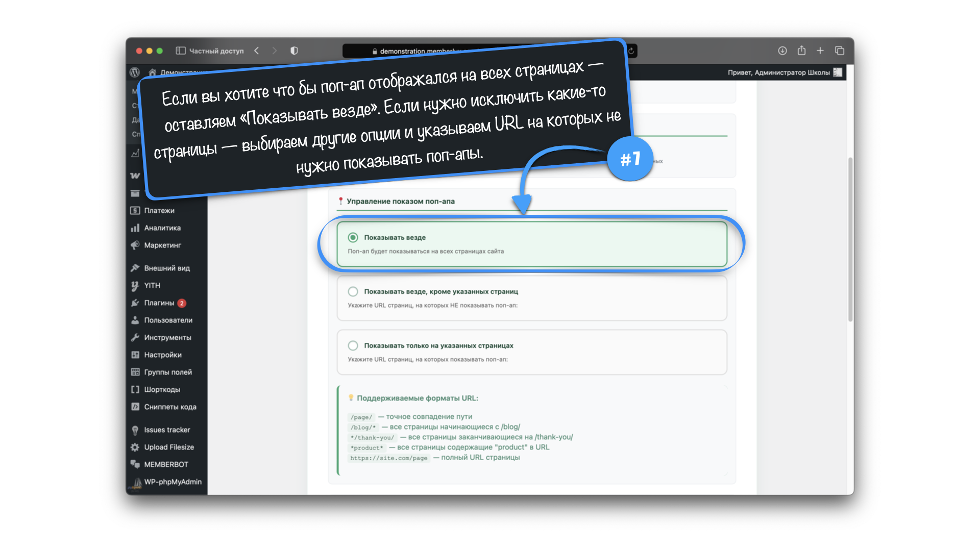This screenshot has width=980, height=551.
Task: Toggle the Safari sidebar panel button
Action: tap(181, 51)
